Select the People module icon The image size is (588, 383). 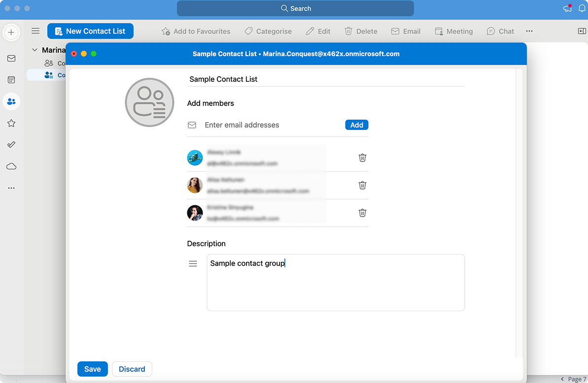point(11,101)
